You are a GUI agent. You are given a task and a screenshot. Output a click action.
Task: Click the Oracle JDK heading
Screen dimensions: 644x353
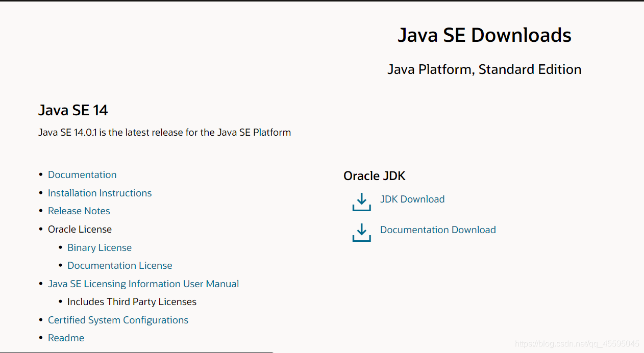click(x=375, y=176)
